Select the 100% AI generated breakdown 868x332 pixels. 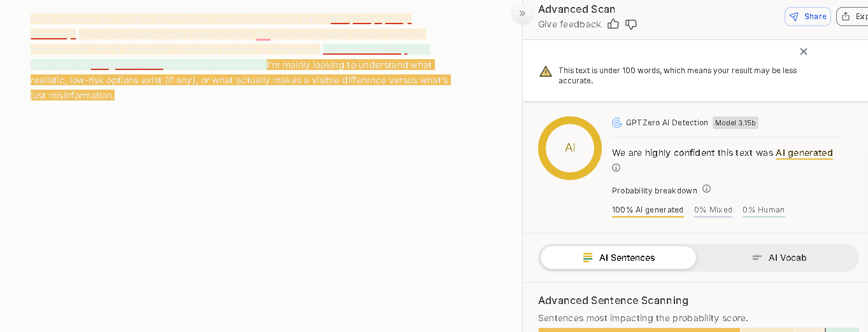[648, 210]
